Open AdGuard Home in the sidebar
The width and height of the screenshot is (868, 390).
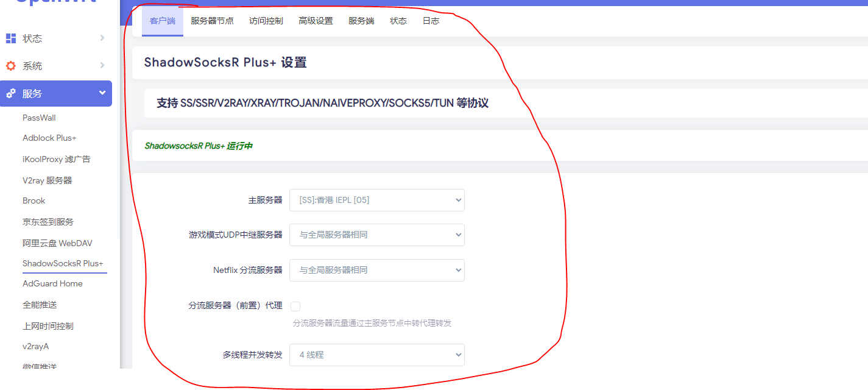click(x=52, y=283)
